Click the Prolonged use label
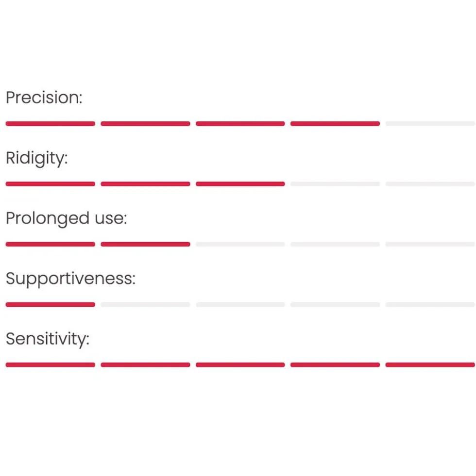The width and height of the screenshot is (476, 476). pyautogui.click(x=66, y=218)
